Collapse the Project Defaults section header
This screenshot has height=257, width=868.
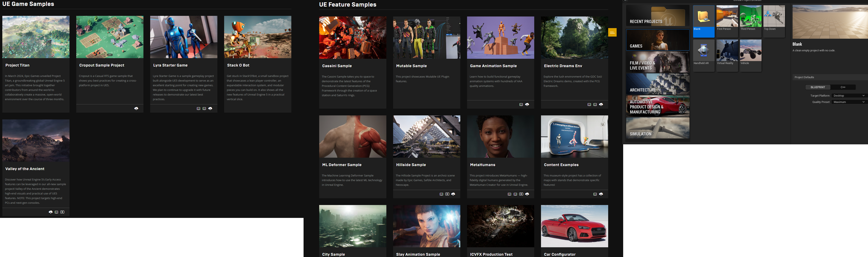pyautogui.click(x=804, y=77)
